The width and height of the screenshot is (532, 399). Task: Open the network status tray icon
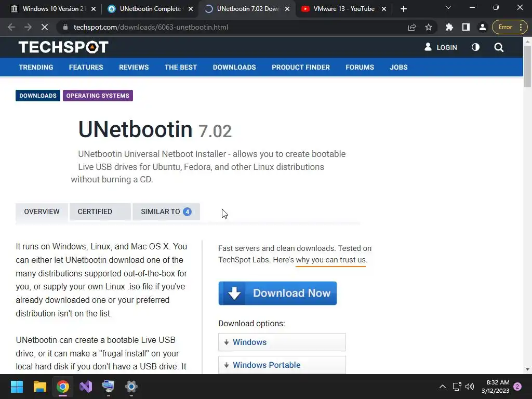click(457, 387)
